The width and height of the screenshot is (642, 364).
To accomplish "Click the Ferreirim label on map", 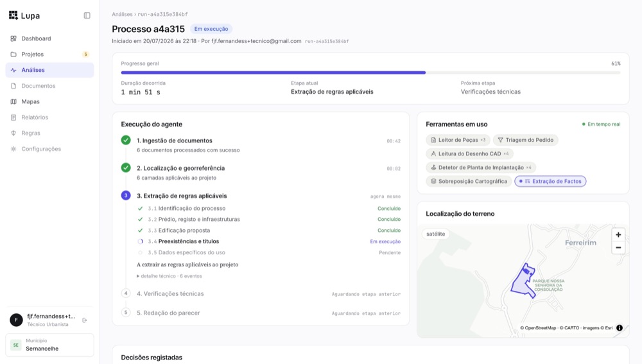I will 580,243.
